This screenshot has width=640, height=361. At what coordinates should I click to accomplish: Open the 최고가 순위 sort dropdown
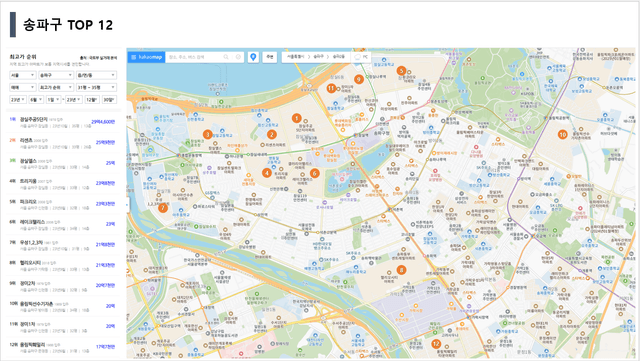[x=56, y=87]
